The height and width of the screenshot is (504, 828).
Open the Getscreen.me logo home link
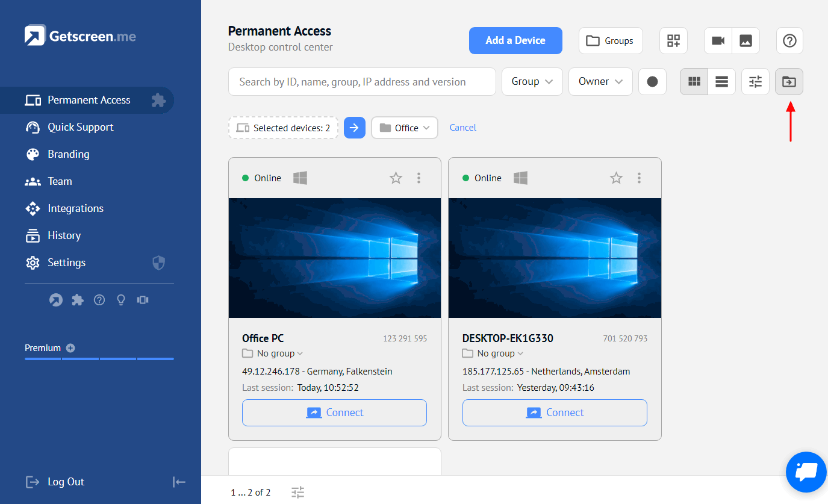(x=80, y=36)
